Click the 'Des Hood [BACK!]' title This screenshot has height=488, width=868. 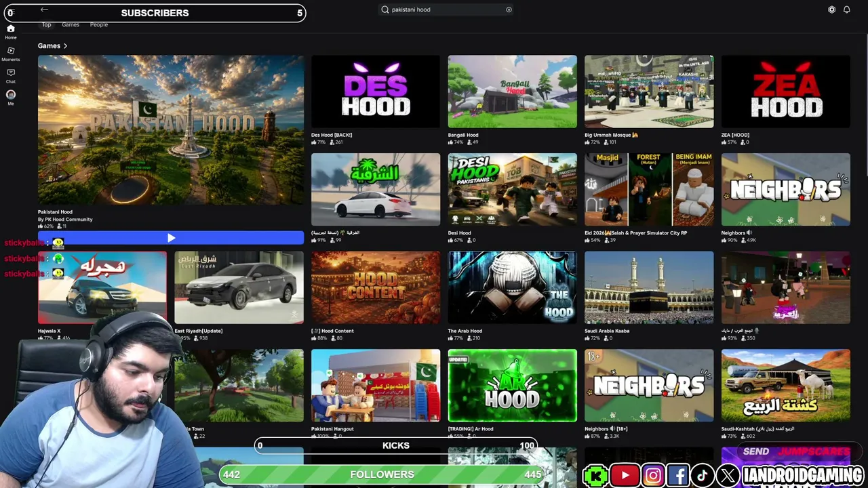pyautogui.click(x=332, y=135)
